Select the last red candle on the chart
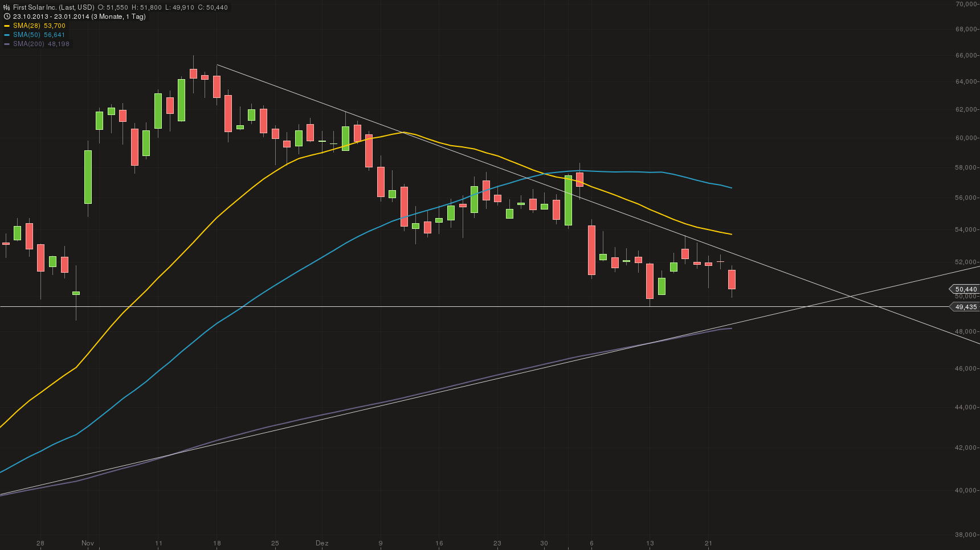Image resolution: width=980 pixels, height=550 pixels. click(x=732, y=280)
